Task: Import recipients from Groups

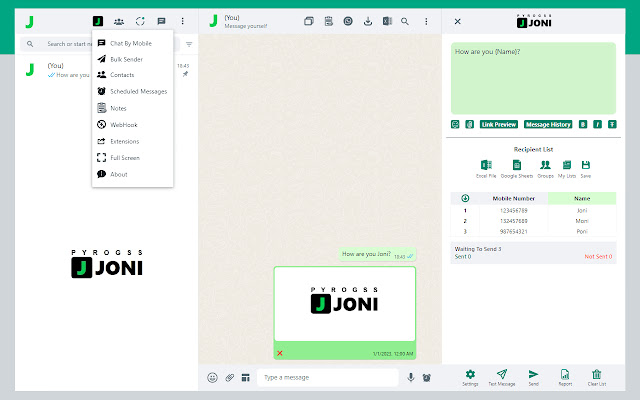Action: coord(545,169)
